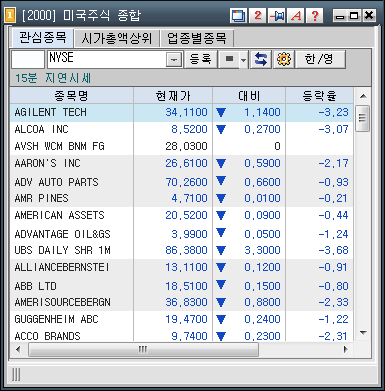Click the window layout icon in title bar
Viewport: 385px width, 391px height.
[x=238, y=16]
